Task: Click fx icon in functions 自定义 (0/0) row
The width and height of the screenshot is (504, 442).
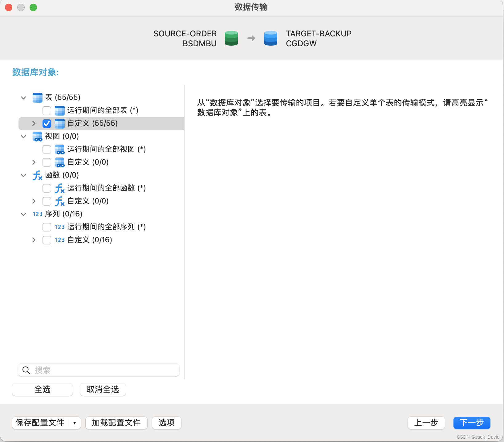Action: [x=60, y=201]
